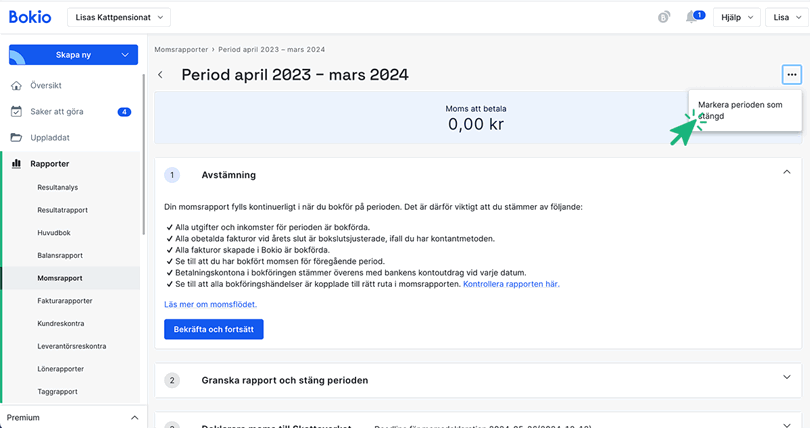Collapse the Avstämning section chevron
This screenshot has height=428, width=810.
pyautogui.click(x=787, y=173)
